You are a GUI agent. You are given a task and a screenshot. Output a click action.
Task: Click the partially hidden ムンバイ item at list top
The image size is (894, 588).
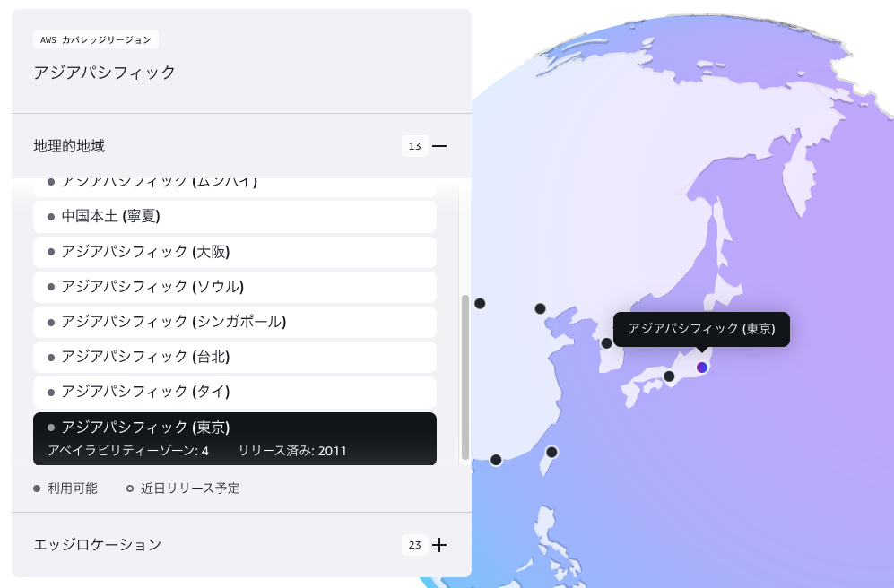click(x=235, y=186)
